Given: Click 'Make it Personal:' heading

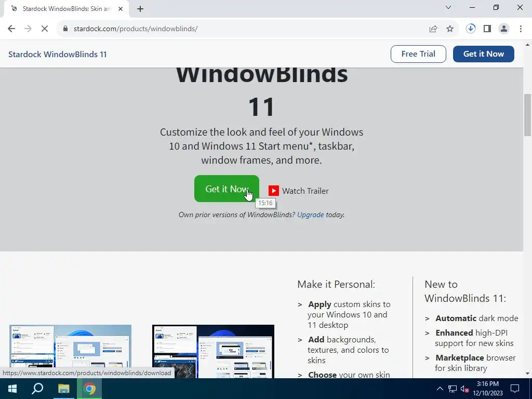Looking at the screenshot, I should tap(336, 284).
